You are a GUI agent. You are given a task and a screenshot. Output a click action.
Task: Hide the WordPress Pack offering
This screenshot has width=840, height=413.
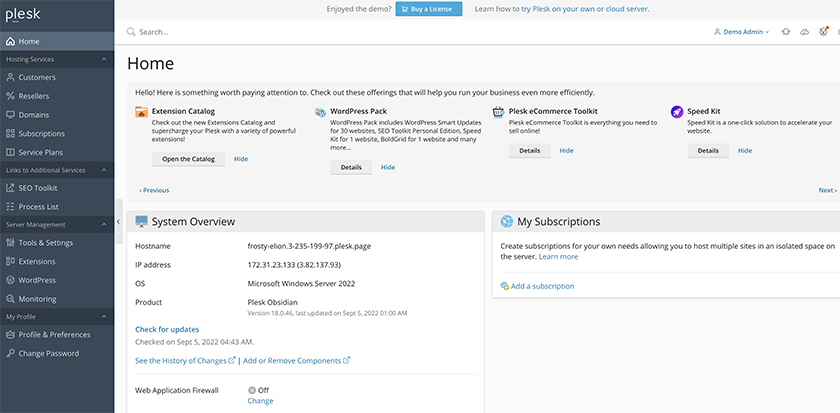[x=388, y=168]
